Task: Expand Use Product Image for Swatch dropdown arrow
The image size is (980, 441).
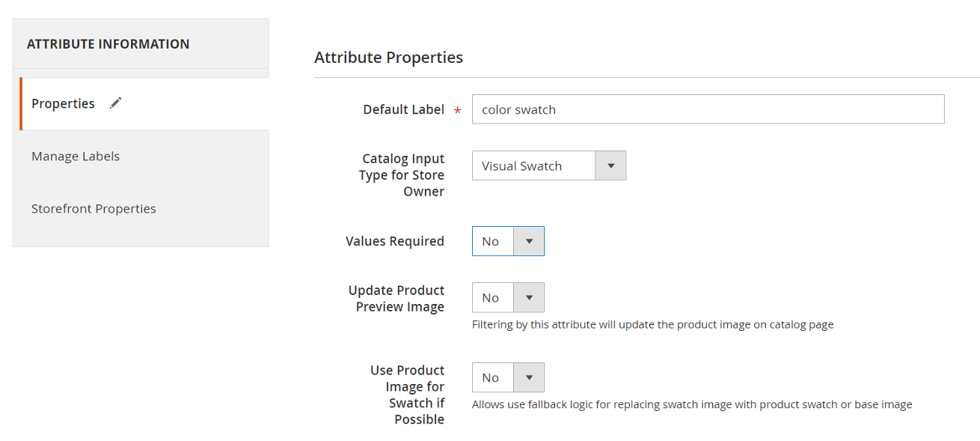Action: 529,377
